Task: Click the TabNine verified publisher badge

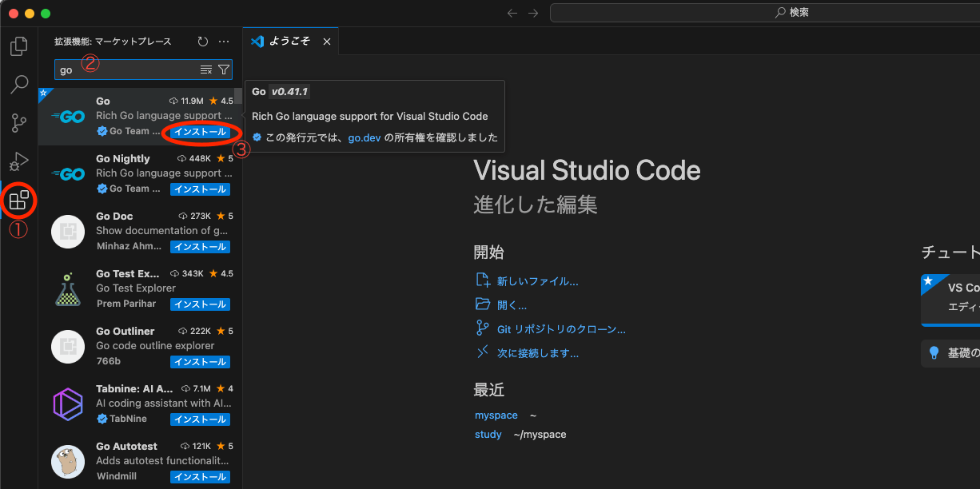Action: pyautogui.click(x=102, y=419)
